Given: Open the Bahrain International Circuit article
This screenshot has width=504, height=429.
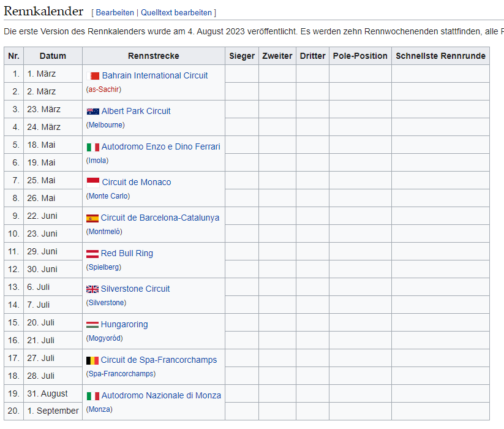Looking at the screenshot, I should tap(154, 75).
